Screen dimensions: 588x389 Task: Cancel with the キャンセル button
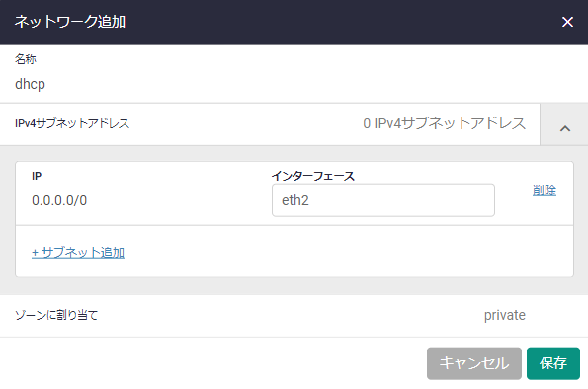[x=474, y=363]
